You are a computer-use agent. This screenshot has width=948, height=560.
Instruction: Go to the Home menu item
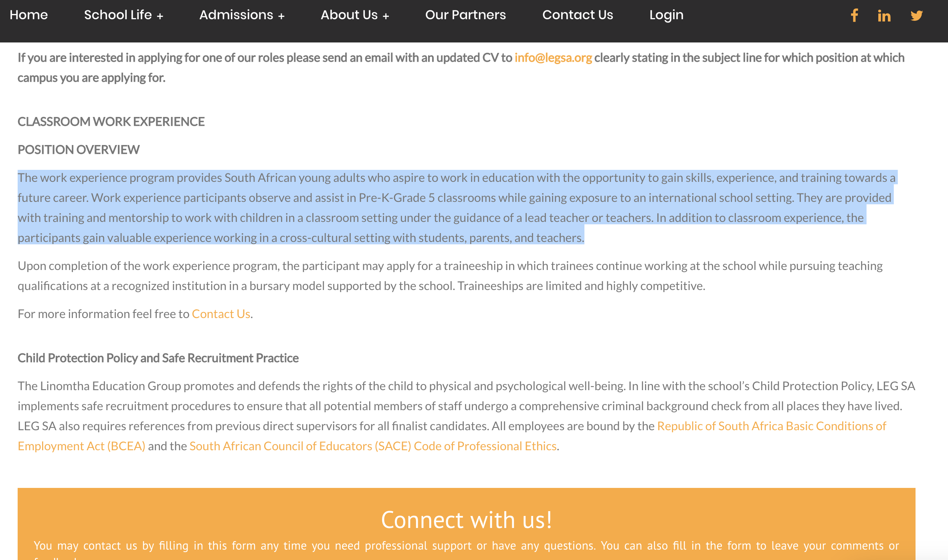click(x=28, y=15)
